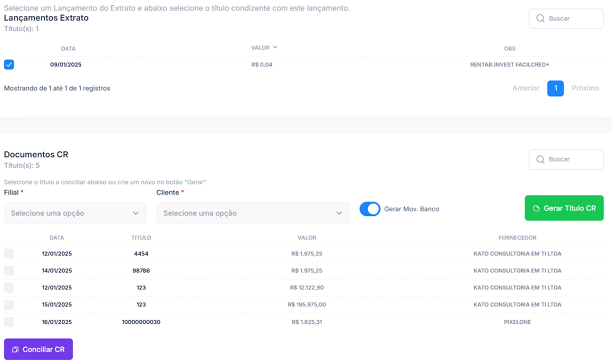Click the FORNECEDOR column header

pos(517,238)
